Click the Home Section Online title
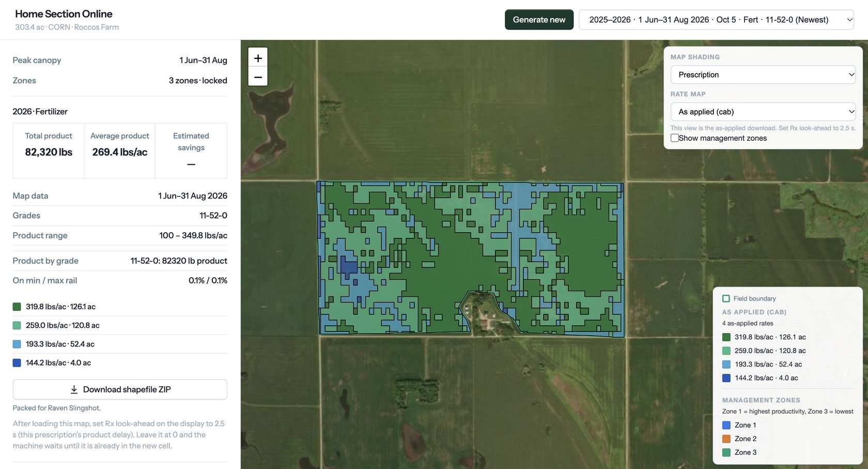The image size is (868, 469). click(x=64, y=14)
